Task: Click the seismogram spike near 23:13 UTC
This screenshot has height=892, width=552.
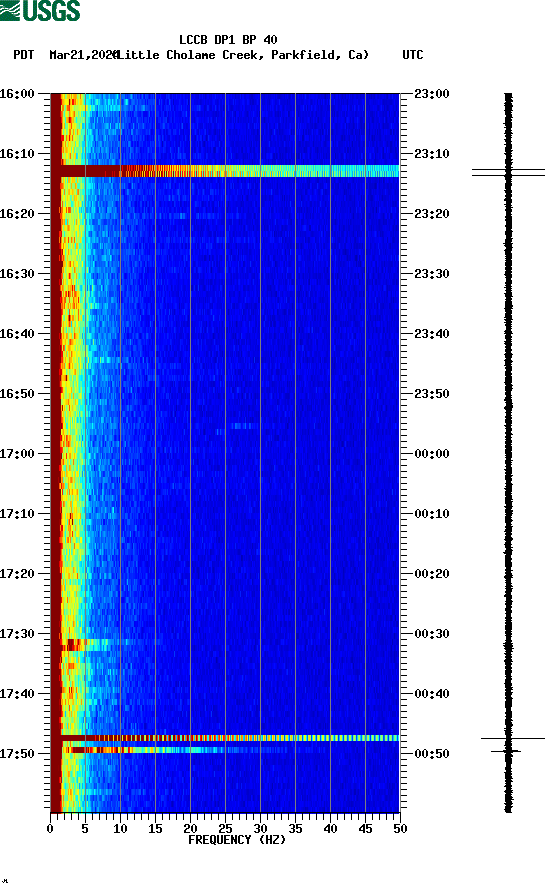Action: pos(509,172)
